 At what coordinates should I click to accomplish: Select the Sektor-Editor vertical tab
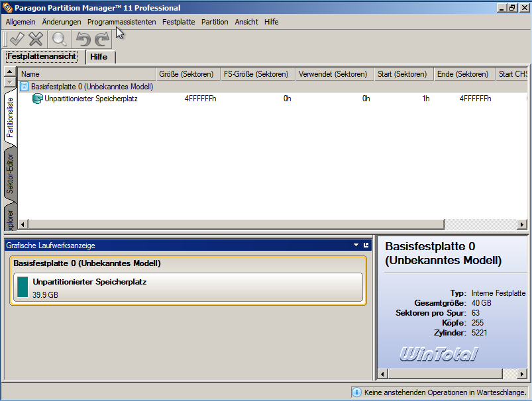coord(10,173)
